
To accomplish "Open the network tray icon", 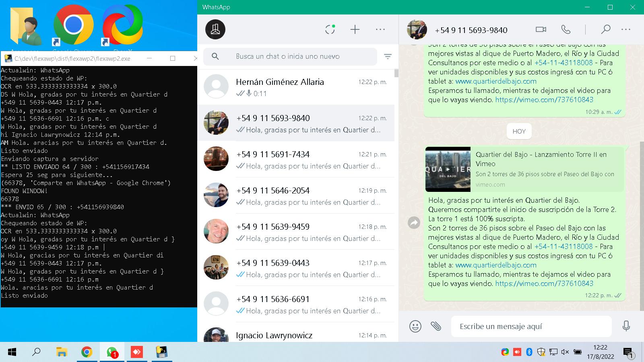I will [553, 352].
